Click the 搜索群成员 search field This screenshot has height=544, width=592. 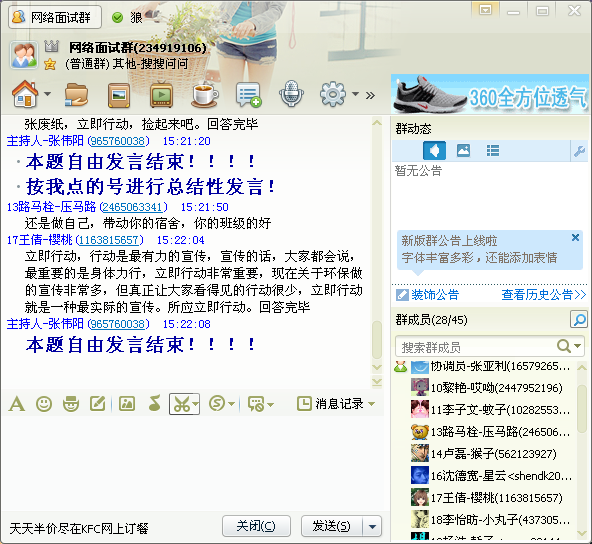[476, 347]
